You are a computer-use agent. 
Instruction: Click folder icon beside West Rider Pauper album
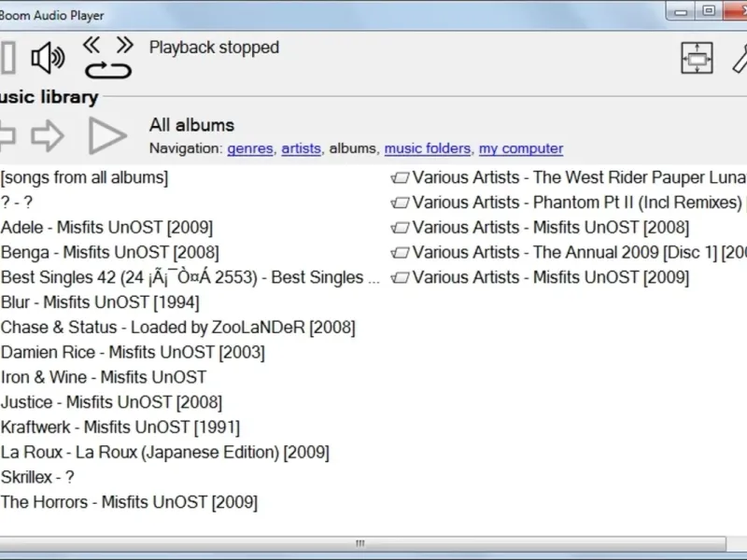click(400, 178)
